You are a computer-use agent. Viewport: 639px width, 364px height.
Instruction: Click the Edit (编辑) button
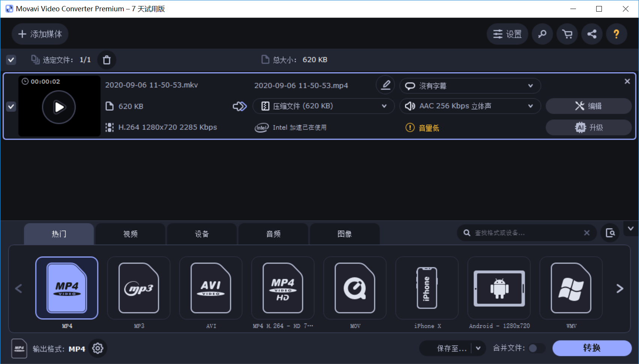[588, 106]
